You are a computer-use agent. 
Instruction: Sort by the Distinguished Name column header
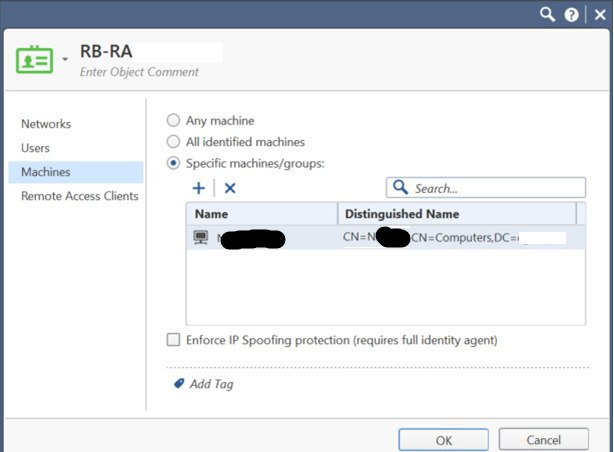[456, 213]
